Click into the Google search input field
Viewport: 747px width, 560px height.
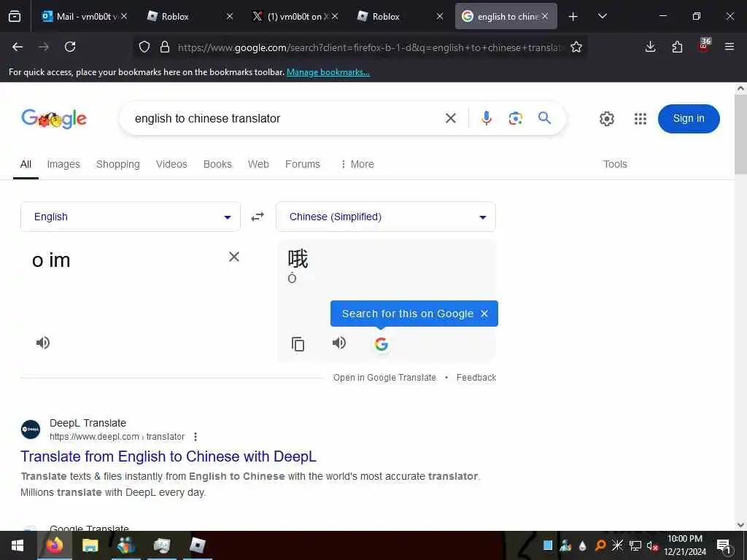(x=286, y=118)
